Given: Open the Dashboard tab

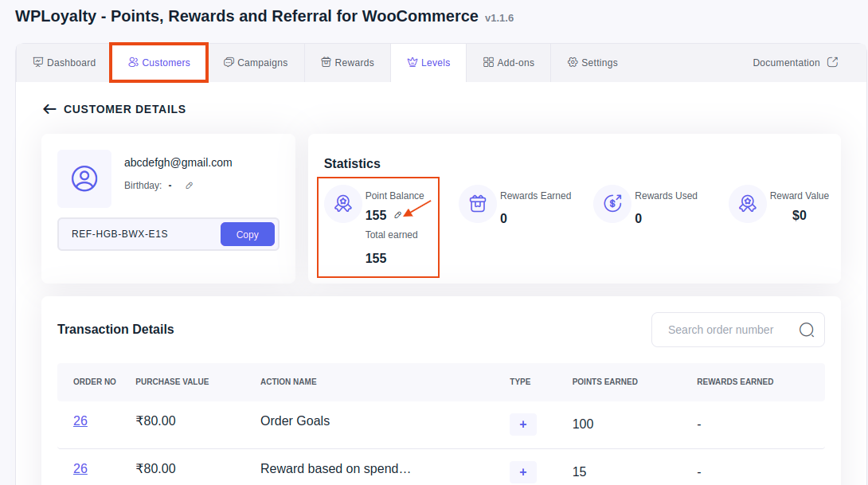Looking at the screenshot, I should point(65,63).
